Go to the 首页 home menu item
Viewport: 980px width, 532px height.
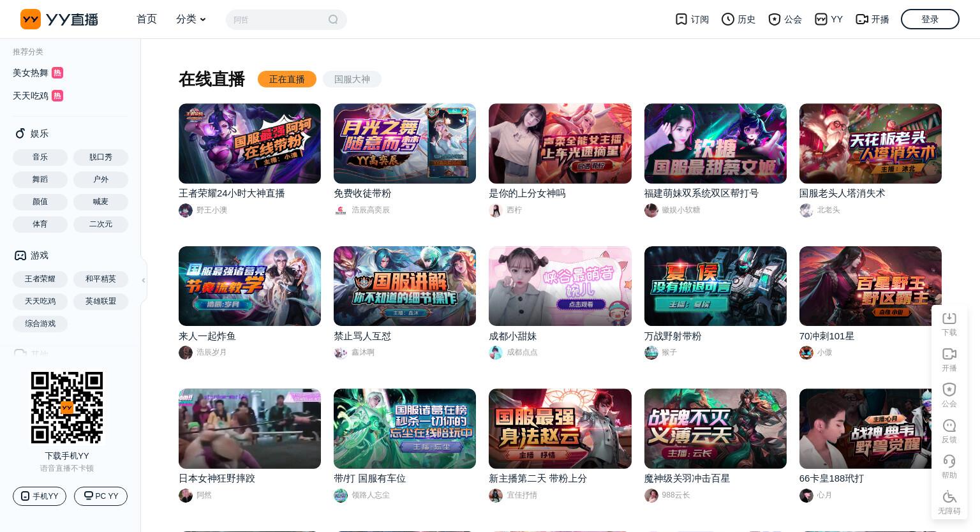(147, 19)
